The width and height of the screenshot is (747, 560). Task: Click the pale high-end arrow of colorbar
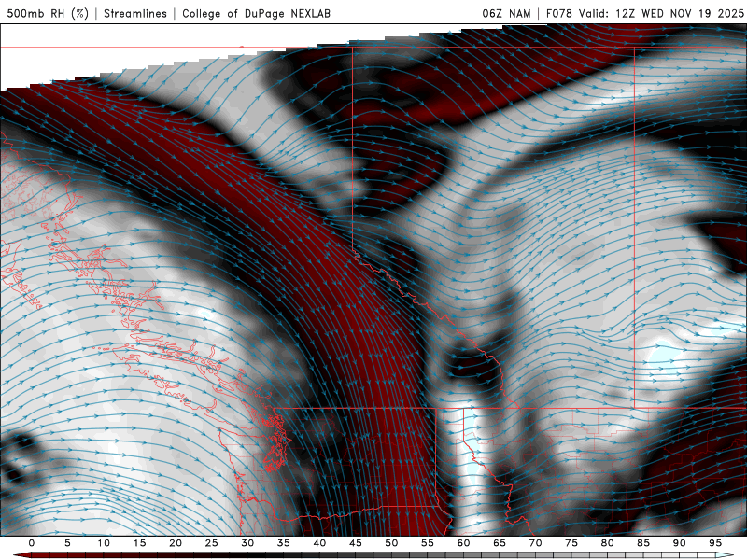tap(725, 555)
